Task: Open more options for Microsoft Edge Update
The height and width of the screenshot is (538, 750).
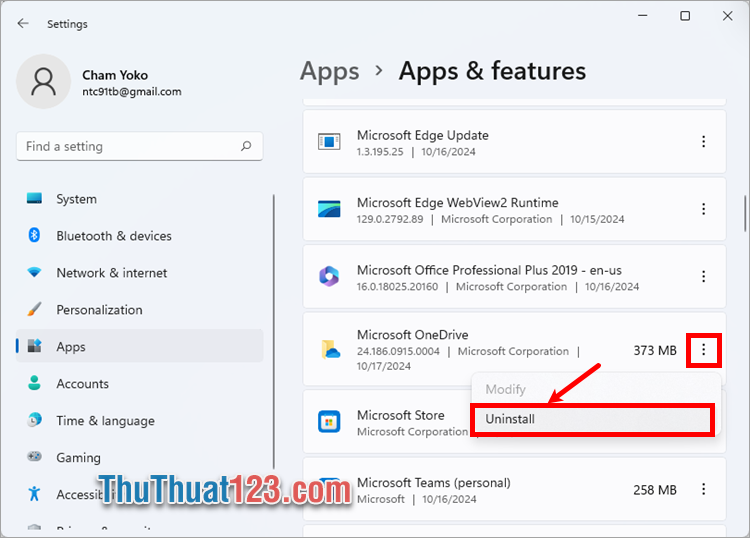Action: [703, 142]
